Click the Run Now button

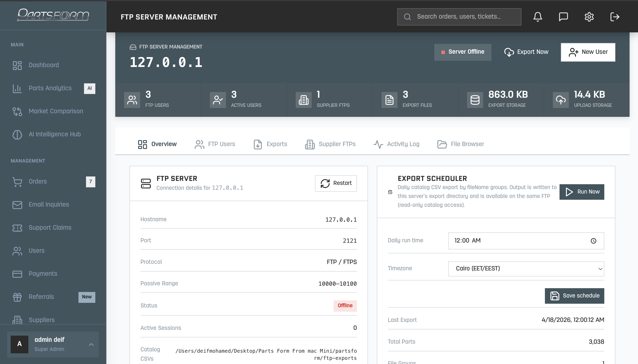[582, 192]
